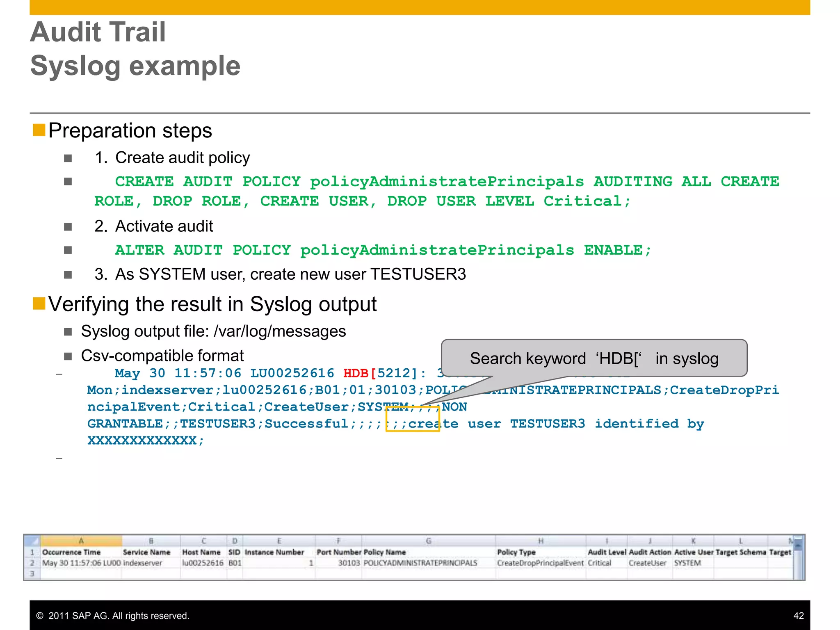Click the 'Audit Action' header cell
The image size is (840, 630).
(650, 552)
